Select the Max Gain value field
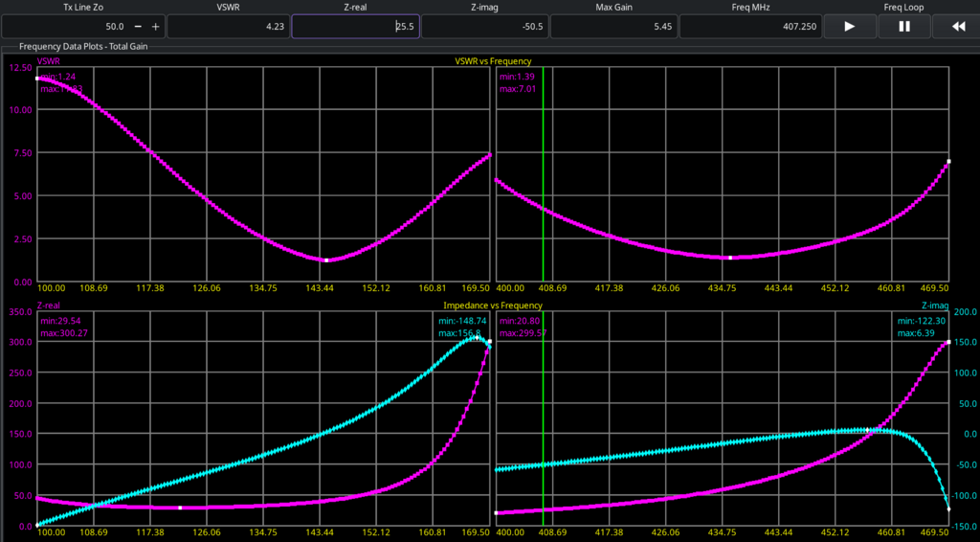This screenshot has width=980, height=542. [613, 27]
